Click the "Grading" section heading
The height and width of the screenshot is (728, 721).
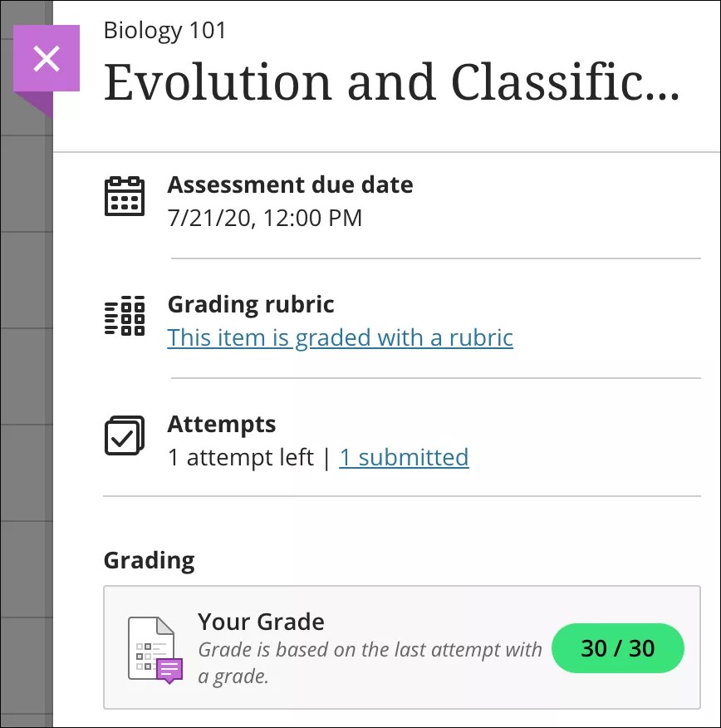tap(149, 560)
